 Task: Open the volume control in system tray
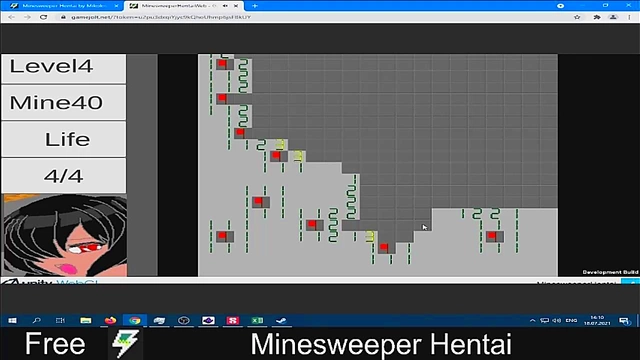point(557,320)
